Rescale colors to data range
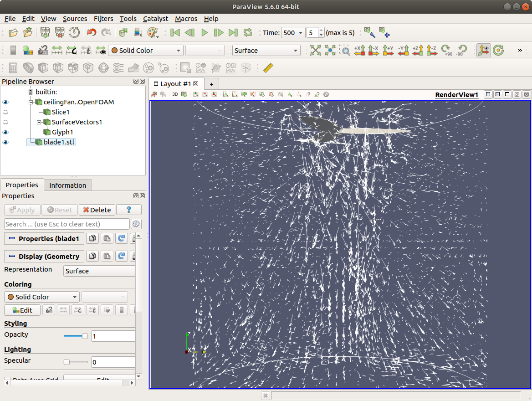532x401 pixels. (x=56, y=50)
